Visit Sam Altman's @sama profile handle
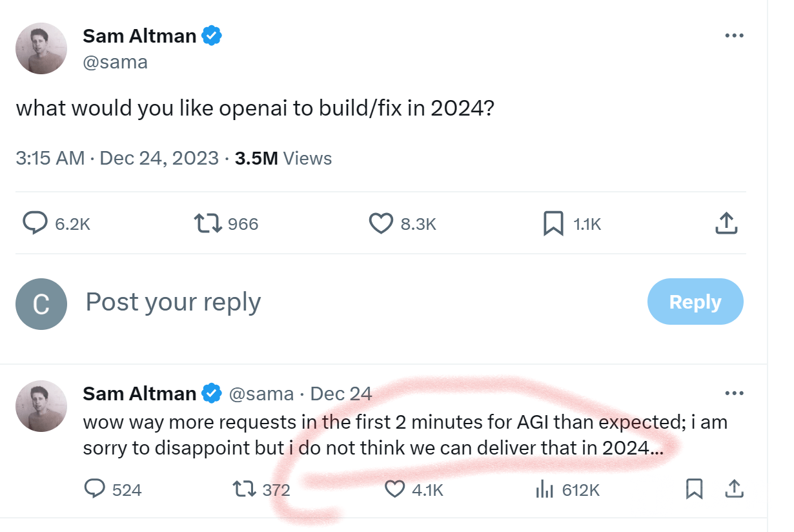The width and height of the screenshot is (794, 532). pos(114,62)
